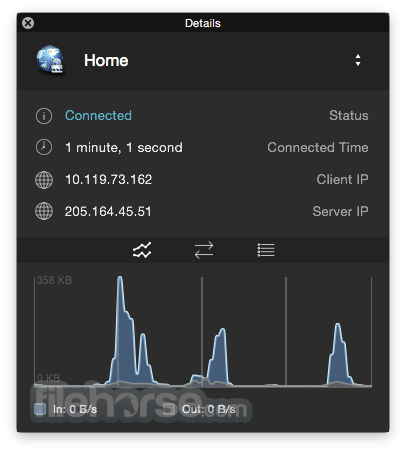This screenshot has height=453, width=406.
Task: Click the 1 minute, 1 second value
Action: [124, 148]
